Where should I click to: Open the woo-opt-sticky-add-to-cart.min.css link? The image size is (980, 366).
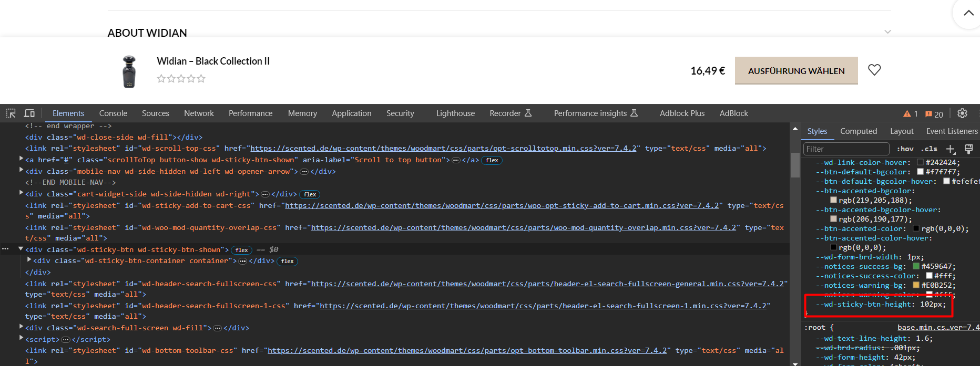(x=502, y=206)
